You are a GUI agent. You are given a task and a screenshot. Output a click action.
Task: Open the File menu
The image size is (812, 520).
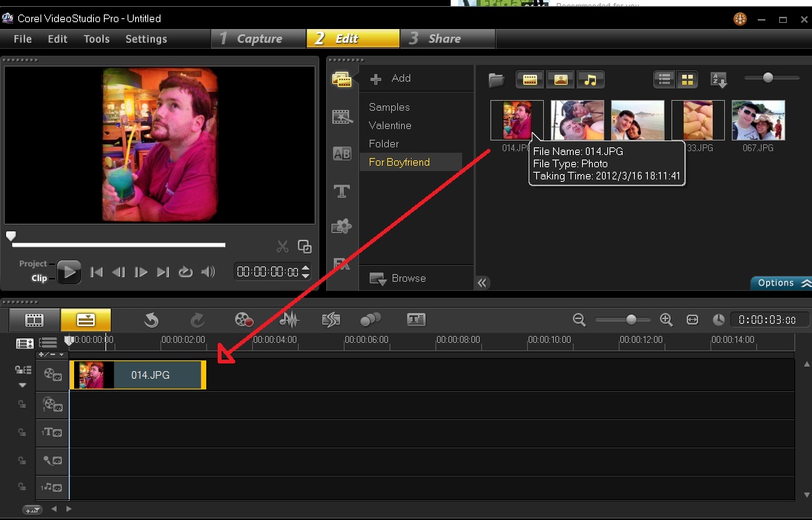pos(23,39)
